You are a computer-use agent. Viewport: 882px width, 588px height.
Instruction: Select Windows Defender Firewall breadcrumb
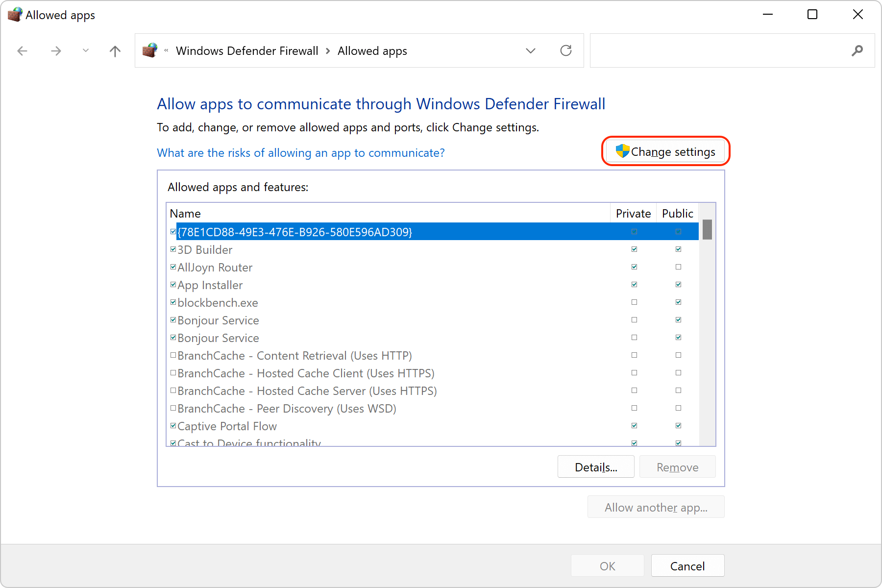247,51
